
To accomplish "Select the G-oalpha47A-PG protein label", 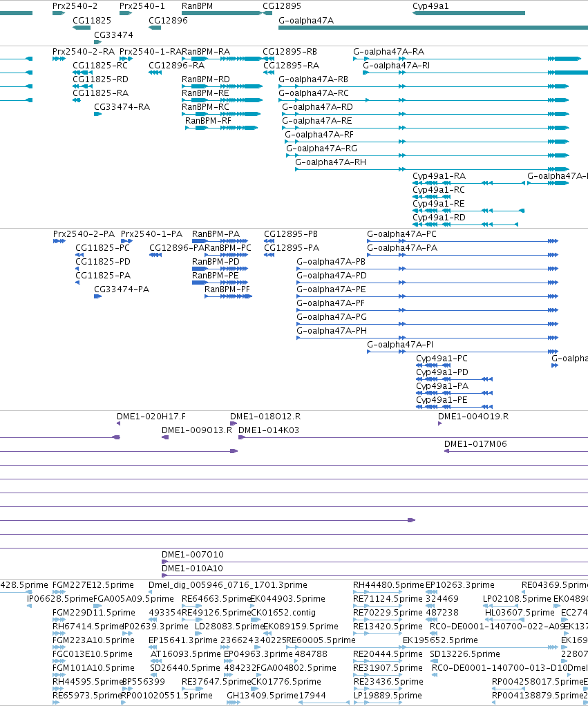I will tap(332, 317).
